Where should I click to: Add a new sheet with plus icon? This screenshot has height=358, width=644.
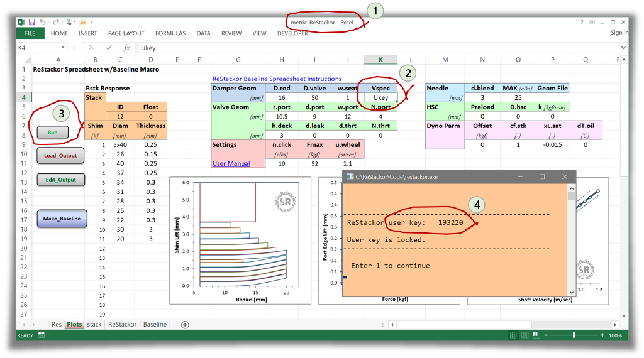pyautogui.click(x=186, y=325)
